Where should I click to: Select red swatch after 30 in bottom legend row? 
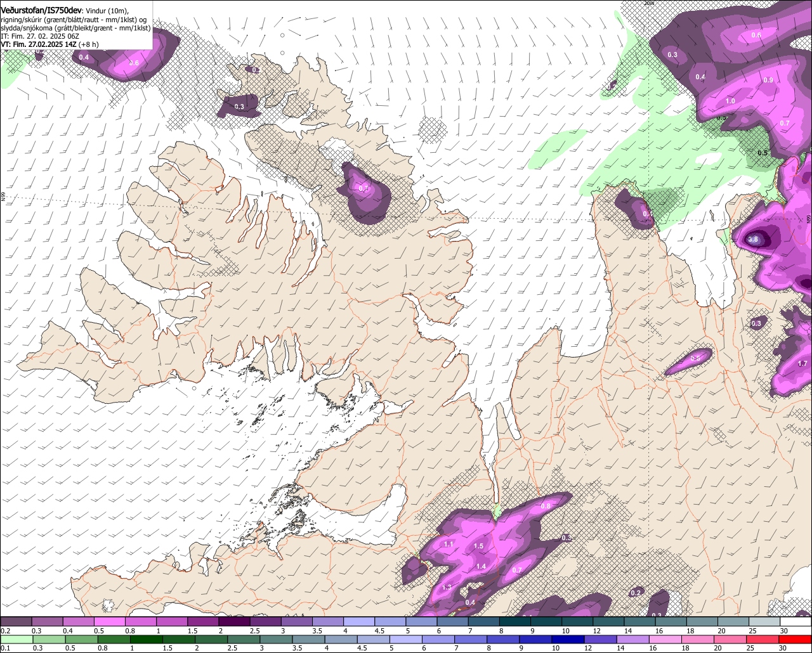(796, 640)
